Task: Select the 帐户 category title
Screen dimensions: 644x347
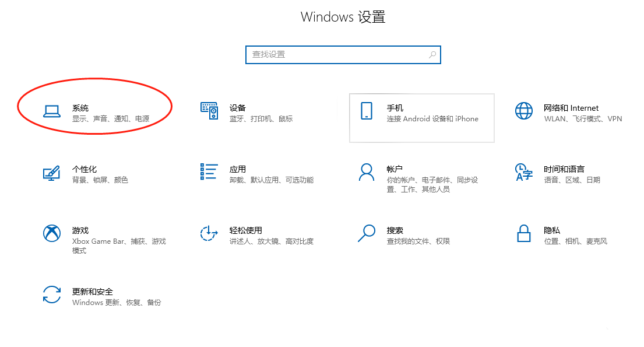Action: coord(395,169)
